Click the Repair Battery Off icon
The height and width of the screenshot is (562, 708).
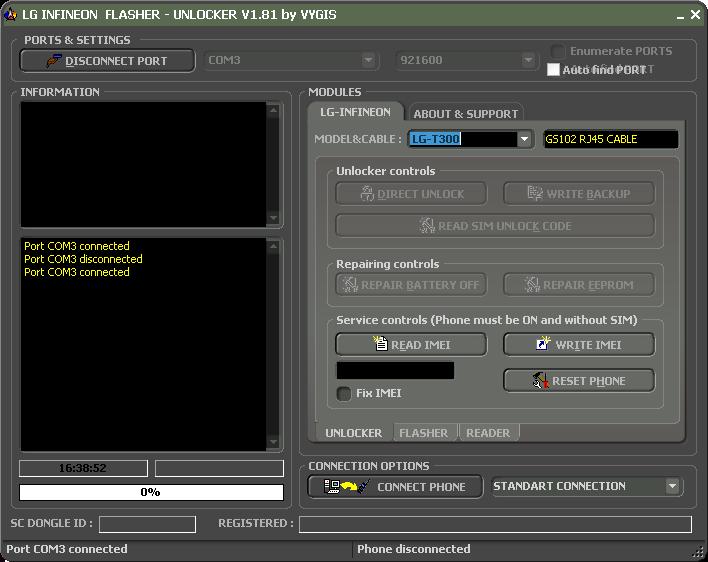pos(350,284)
